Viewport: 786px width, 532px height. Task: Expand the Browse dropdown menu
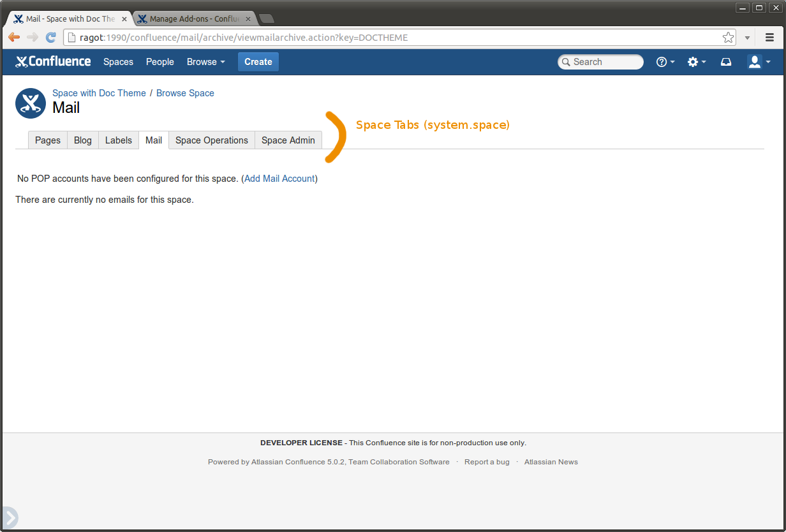pos(205,62)
